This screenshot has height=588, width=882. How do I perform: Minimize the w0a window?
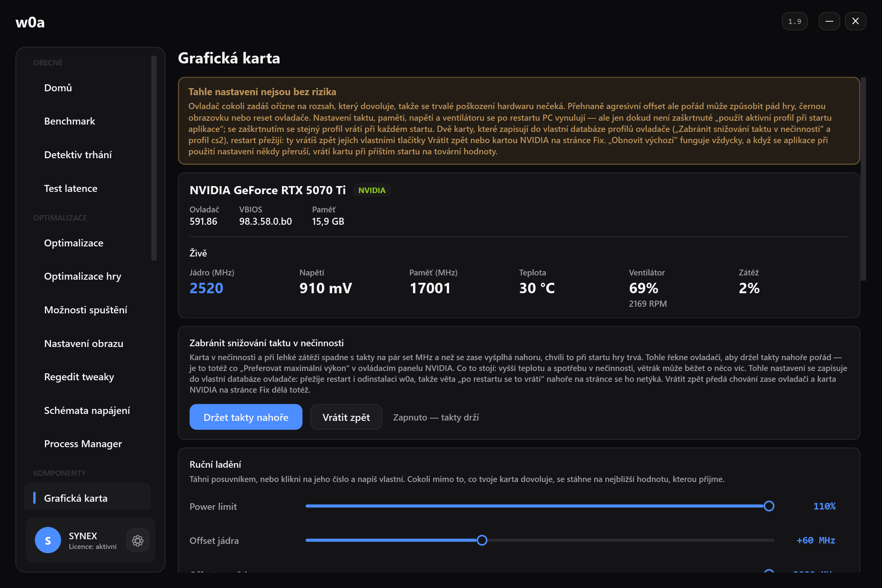829,21
